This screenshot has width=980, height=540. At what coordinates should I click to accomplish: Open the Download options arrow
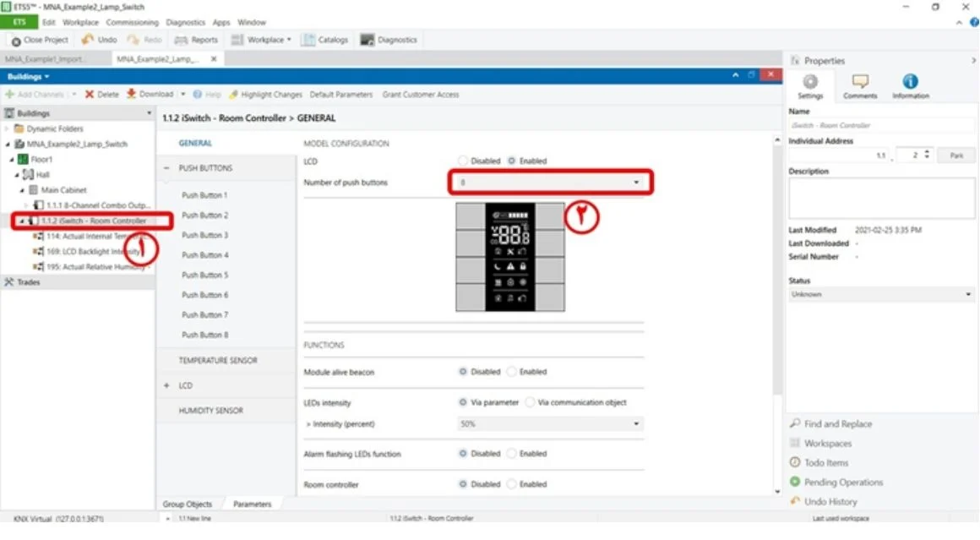point(183,95)
